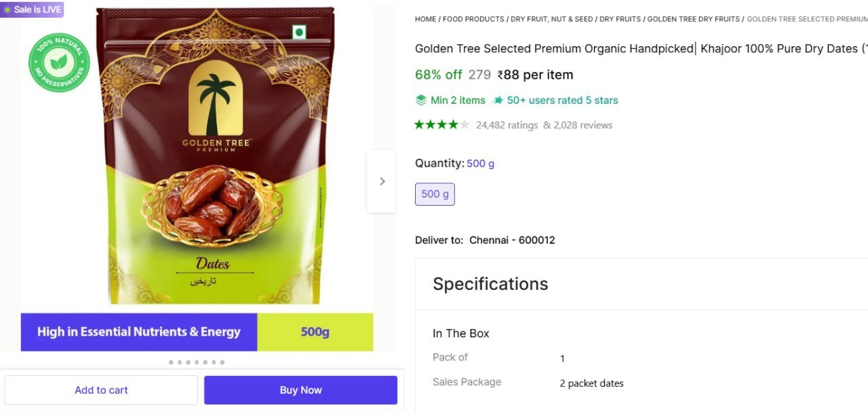Click the vegetarian green mark on pack
The height and width of the screenshot is (412, 868).
299,32
